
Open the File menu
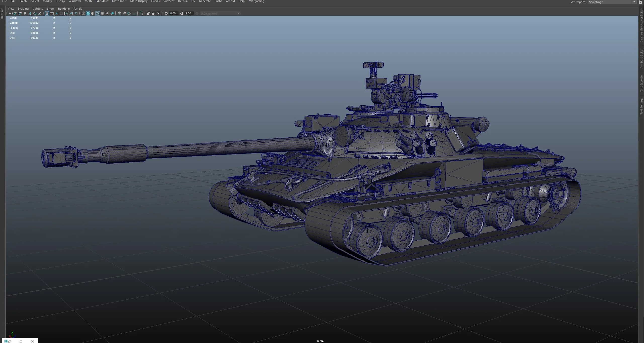coord(5,1)
